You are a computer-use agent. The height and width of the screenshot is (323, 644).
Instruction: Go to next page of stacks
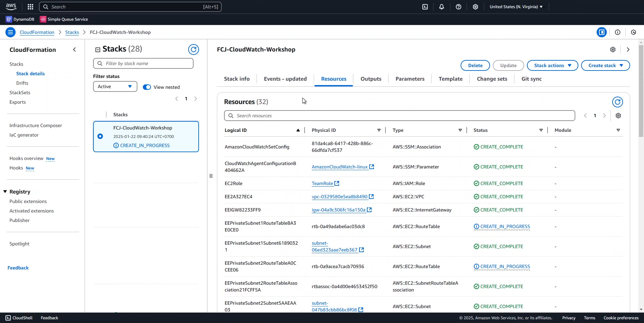click(196, 99)
